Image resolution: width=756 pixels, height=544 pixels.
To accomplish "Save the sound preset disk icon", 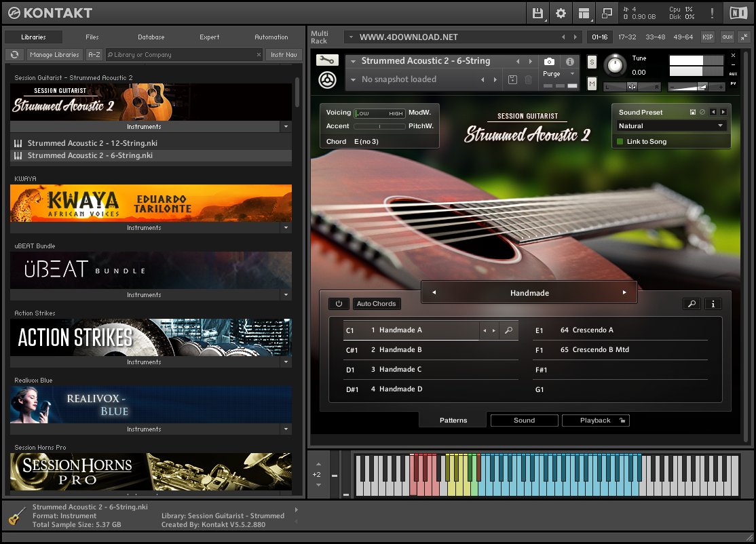I will (x=693, y=113).
